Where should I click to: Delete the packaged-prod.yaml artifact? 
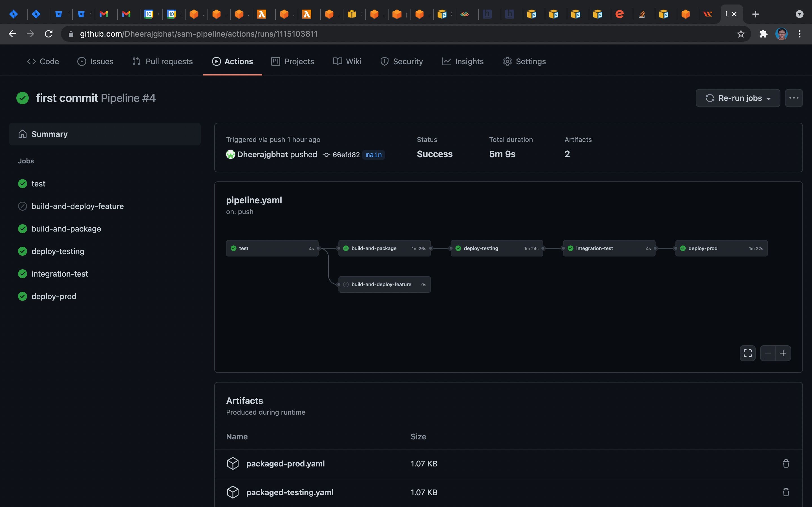(786, 463)
